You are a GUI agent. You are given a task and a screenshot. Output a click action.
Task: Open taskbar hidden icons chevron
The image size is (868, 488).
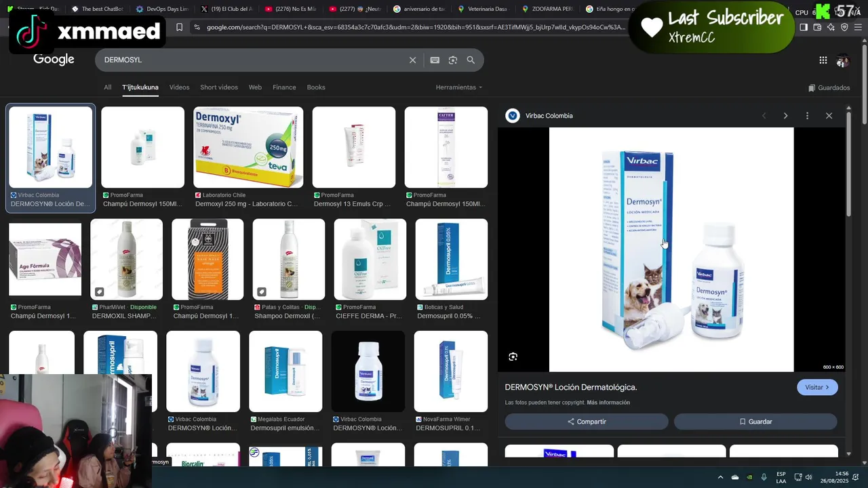click(x=720, y=477)
